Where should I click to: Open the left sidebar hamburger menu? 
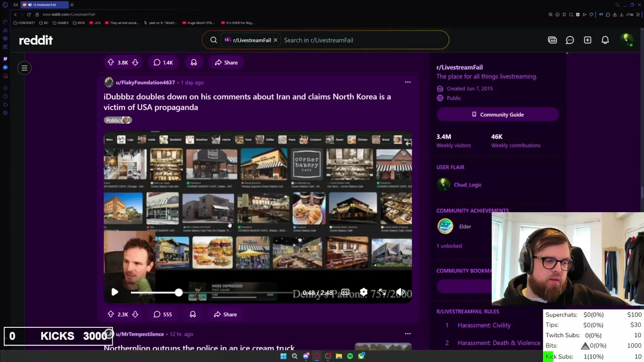(x=24, y=68)
